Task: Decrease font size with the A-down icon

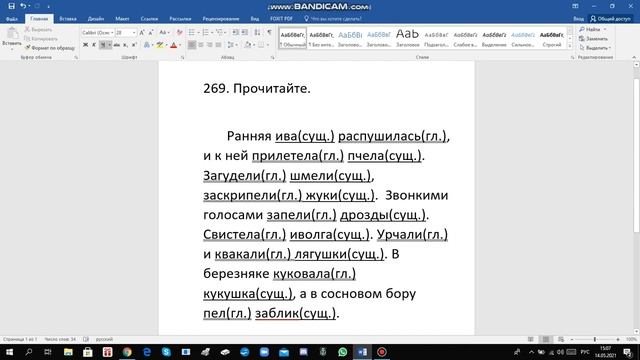Action: point(151,33)
